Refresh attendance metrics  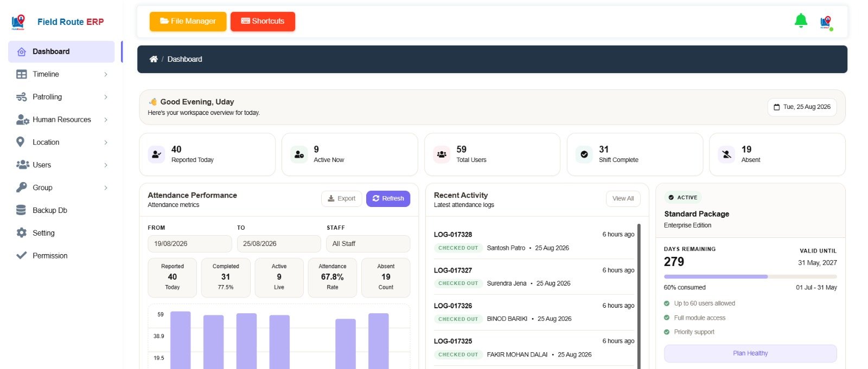tap(388, 199)
